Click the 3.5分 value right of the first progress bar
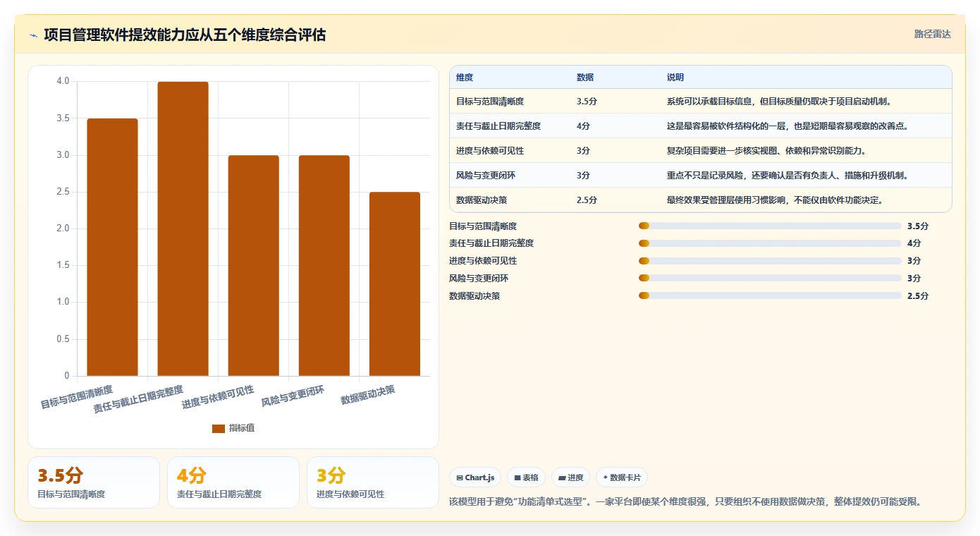Image resolution: width=980 pixels, height=536 pixels. click(x=918, y=226)
